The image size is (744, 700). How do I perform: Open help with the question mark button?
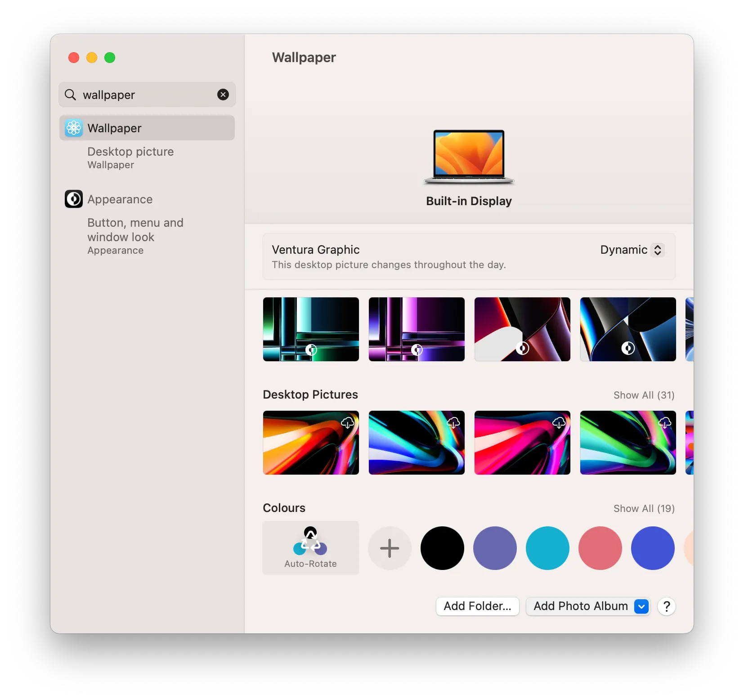pos(666,606)
